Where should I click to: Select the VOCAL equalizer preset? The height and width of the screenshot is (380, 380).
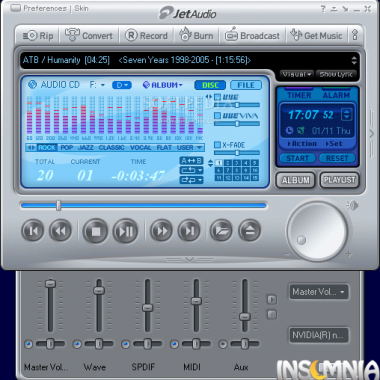point(141,147)
